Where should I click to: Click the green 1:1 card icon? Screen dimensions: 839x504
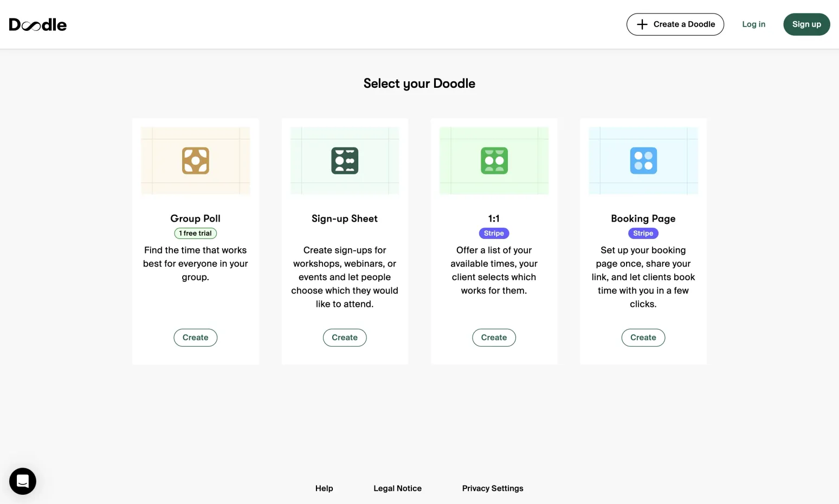tap(494, 160)
